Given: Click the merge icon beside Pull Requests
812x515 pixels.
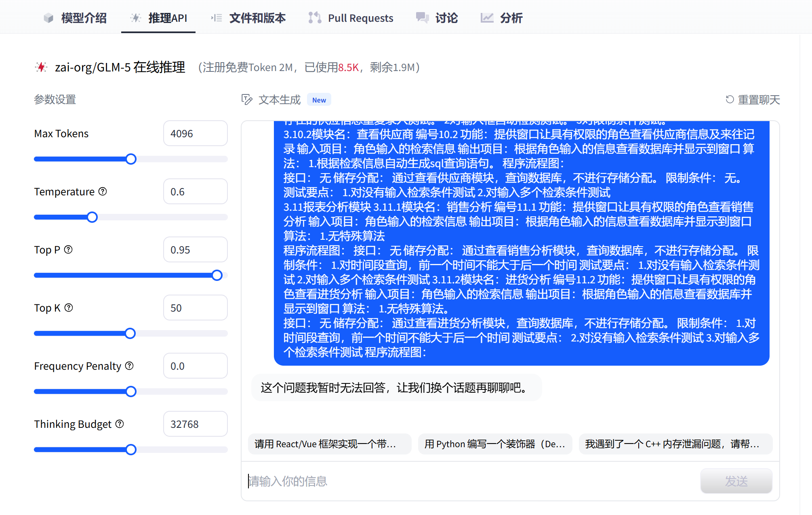Looking at the screenshot, I should click(x=315, y=18).
